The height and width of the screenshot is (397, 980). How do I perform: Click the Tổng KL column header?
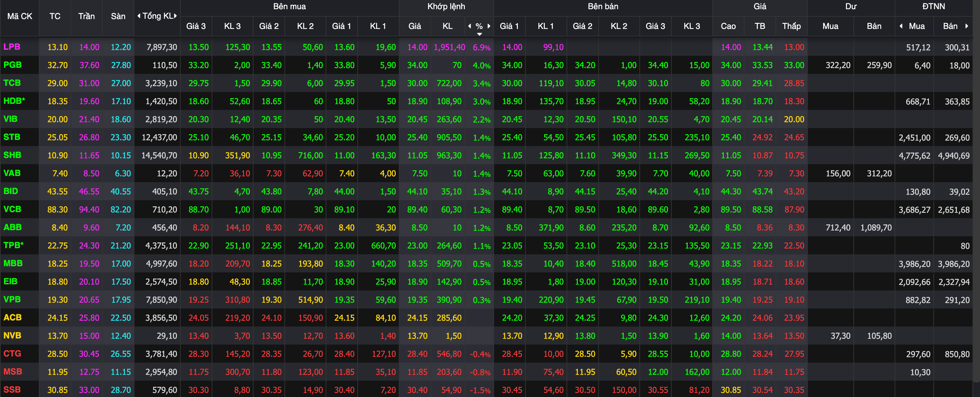point(158,16)
